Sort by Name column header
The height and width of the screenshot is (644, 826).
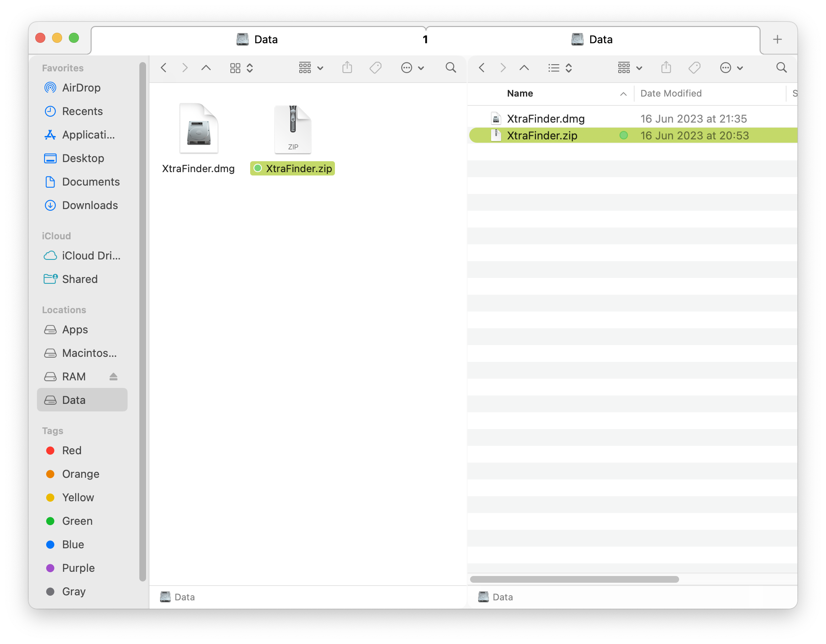click(x=520, y=94)
